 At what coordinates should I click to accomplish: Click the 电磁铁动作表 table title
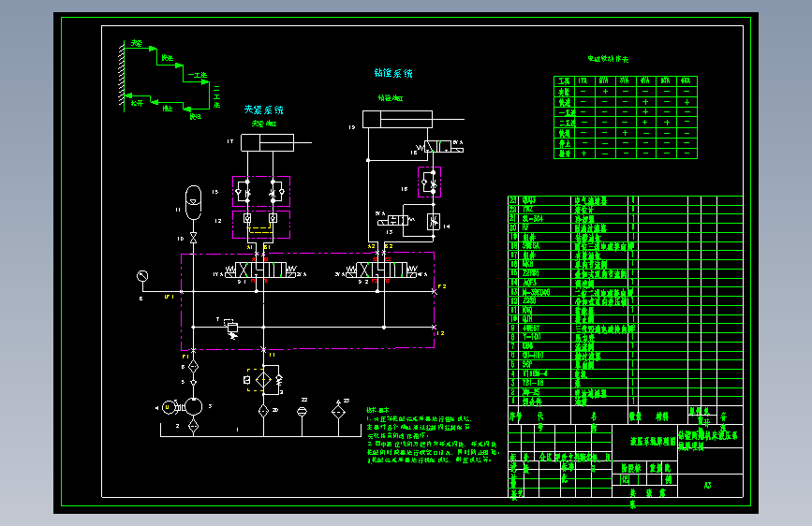608,59
